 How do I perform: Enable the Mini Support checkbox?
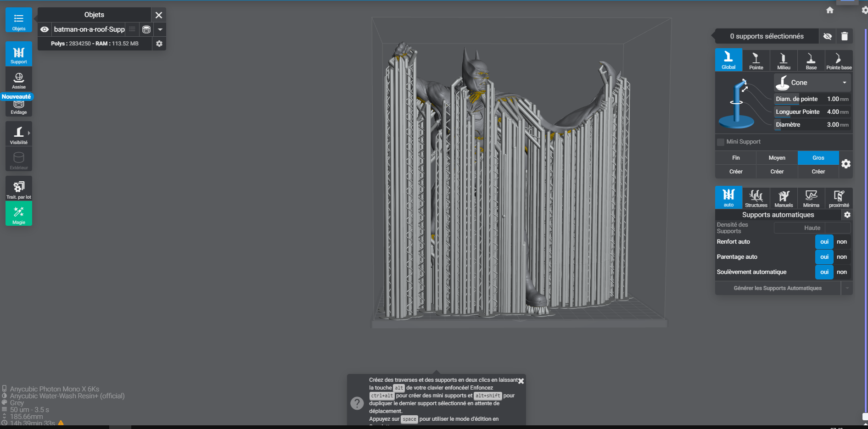click(x=721, y=142)
